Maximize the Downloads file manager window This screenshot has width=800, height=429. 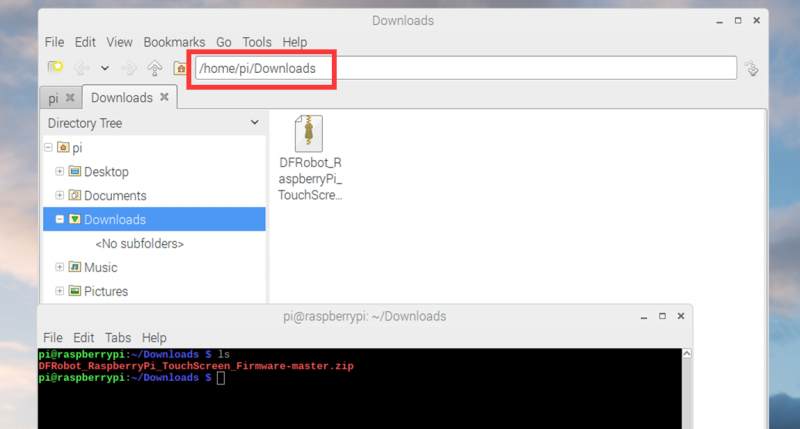738,20
